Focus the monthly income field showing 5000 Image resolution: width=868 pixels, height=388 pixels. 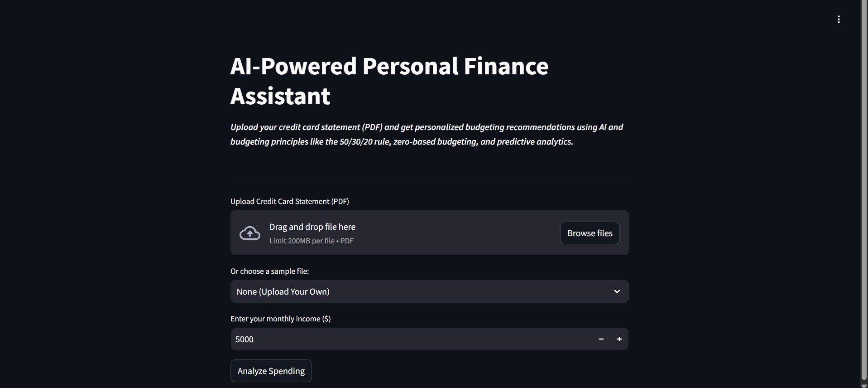408,339
